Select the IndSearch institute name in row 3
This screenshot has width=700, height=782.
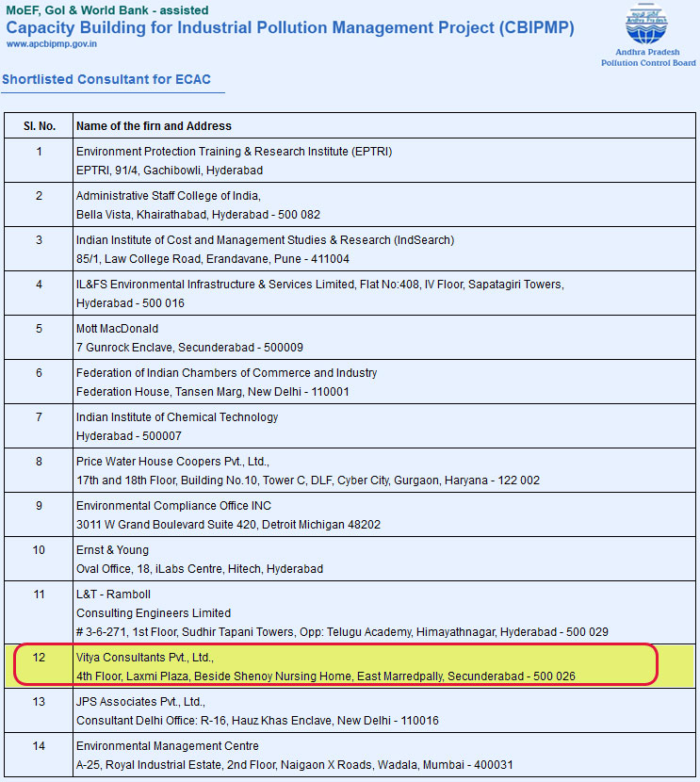[x=266, y=240]
